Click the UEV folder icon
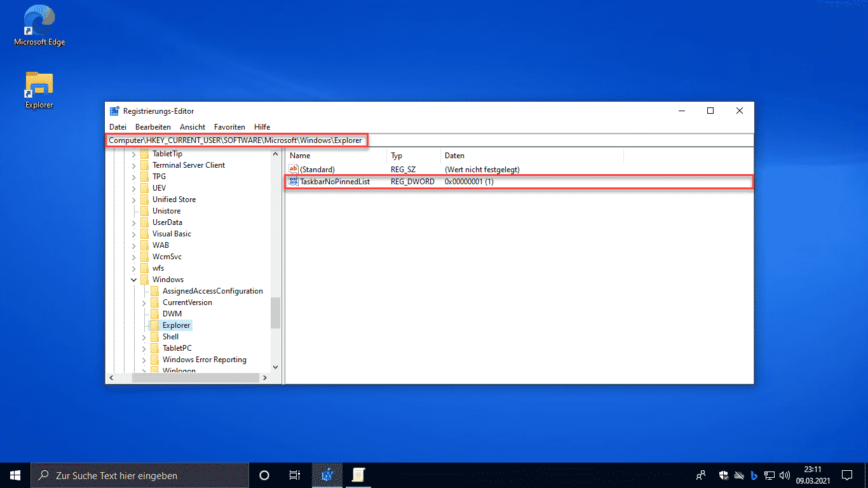The image size is (868, 488). 145,188
